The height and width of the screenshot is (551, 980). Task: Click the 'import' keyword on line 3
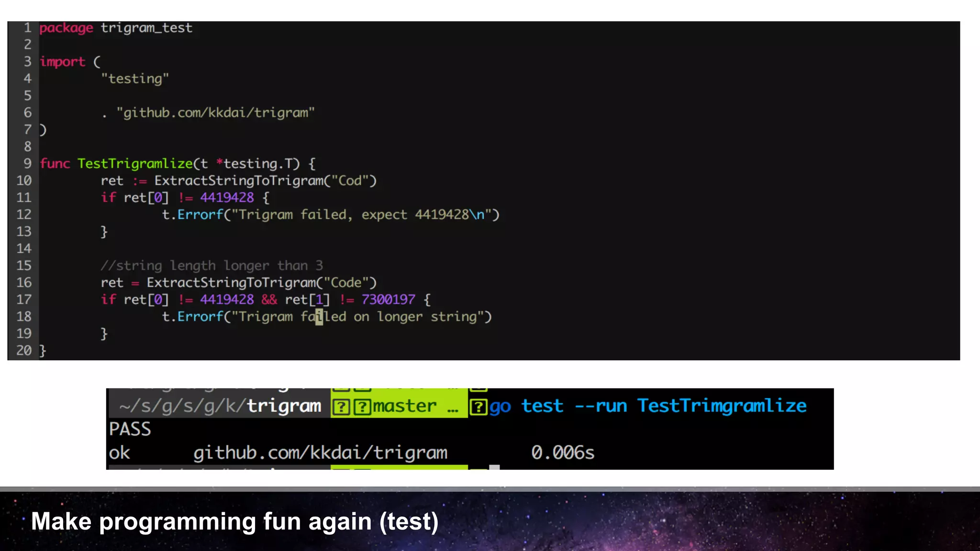(62, 62)
